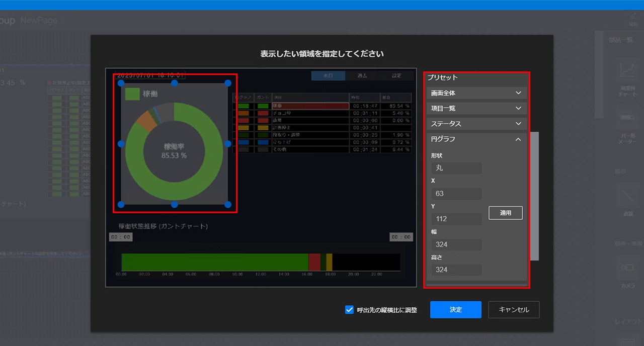Click the bottom-left selection resize handle
Screen dimensions: 644x346
point(121,204)
